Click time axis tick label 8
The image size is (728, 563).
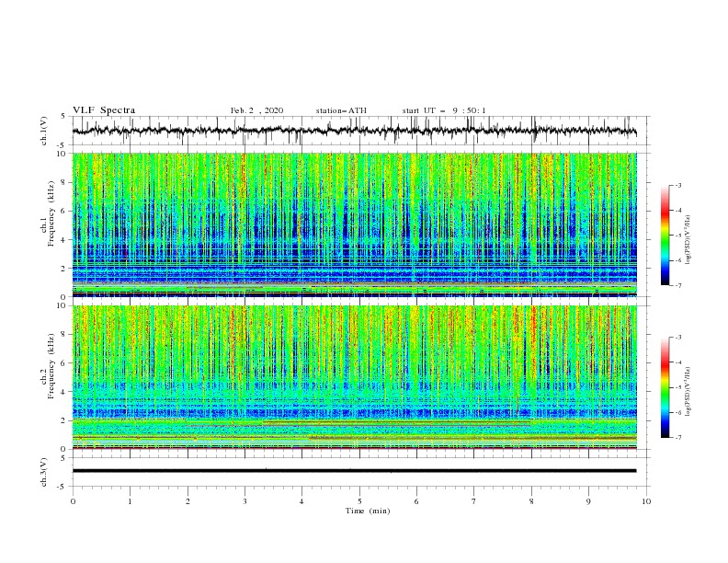pyautogui.click(x=531, y=501)
